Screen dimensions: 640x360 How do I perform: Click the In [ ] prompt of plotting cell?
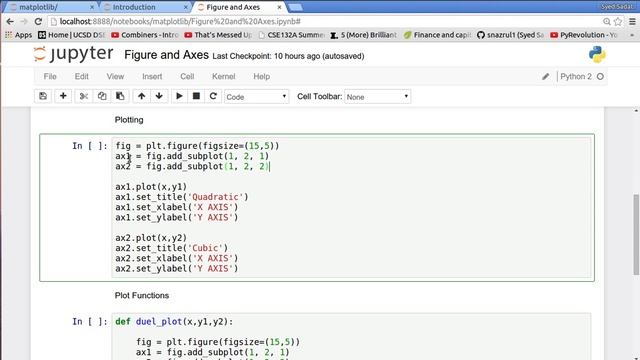(x=90, y=146)
